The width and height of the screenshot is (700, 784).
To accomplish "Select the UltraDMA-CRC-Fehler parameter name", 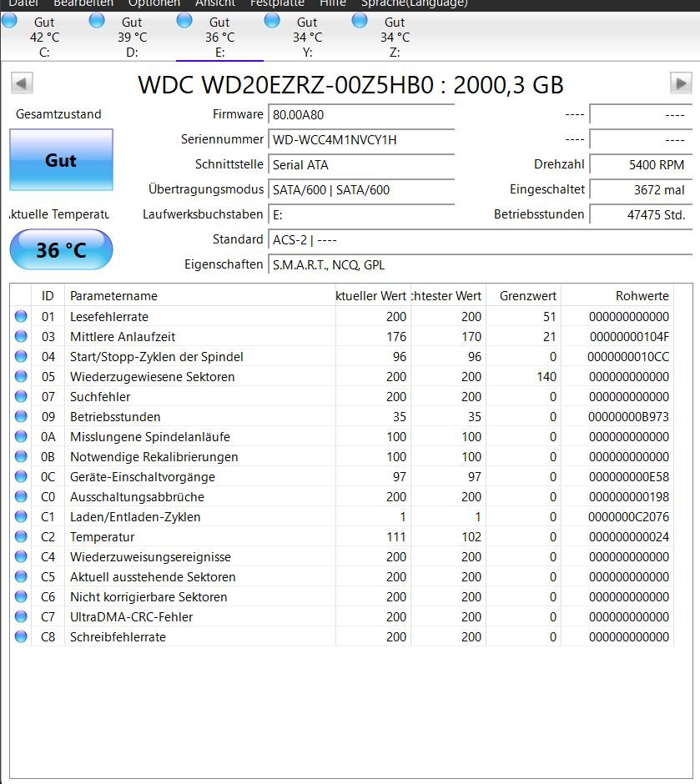I will pos(131,616).
